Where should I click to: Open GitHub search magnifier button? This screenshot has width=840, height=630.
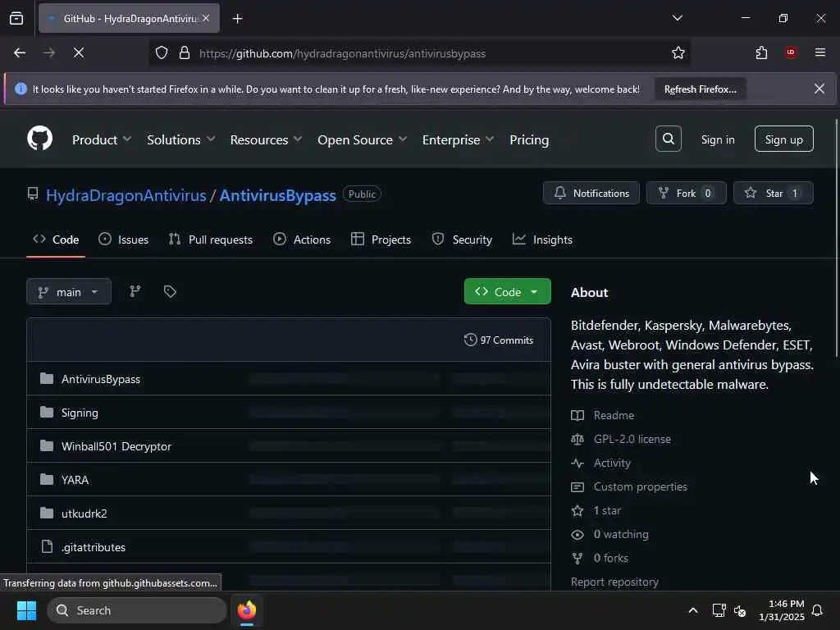668,139
